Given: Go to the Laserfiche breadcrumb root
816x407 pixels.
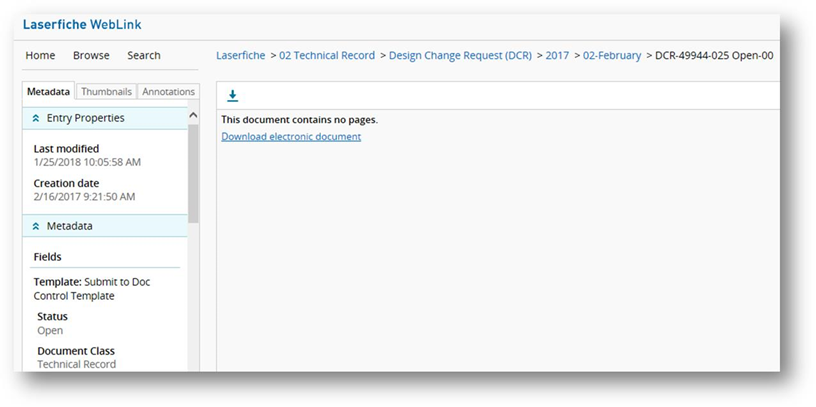Looking at the screenshot, I should pyautogui.click(x=240, y=55).
